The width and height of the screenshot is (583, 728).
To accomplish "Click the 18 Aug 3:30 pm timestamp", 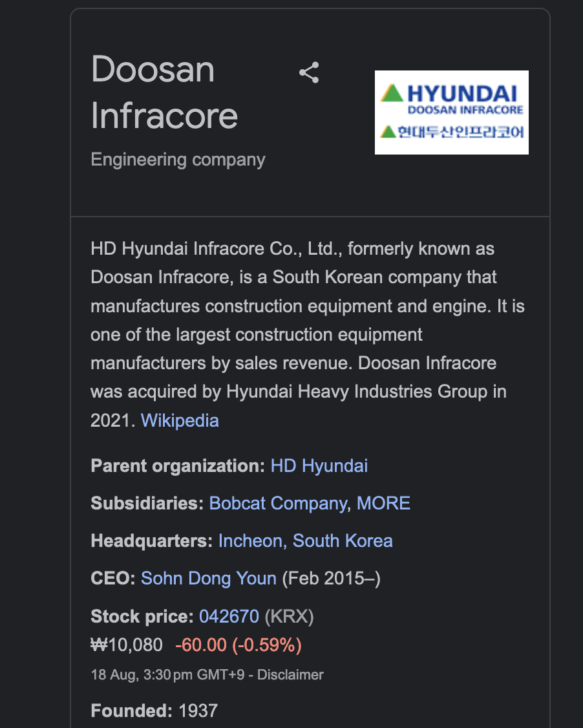I will tap(167, 674).
